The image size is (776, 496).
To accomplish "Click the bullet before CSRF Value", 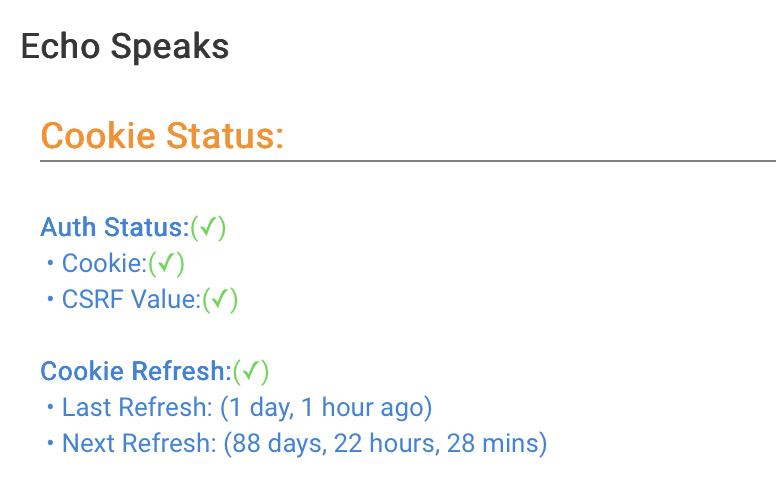I will pyautogui.click(x=50, y=299).
